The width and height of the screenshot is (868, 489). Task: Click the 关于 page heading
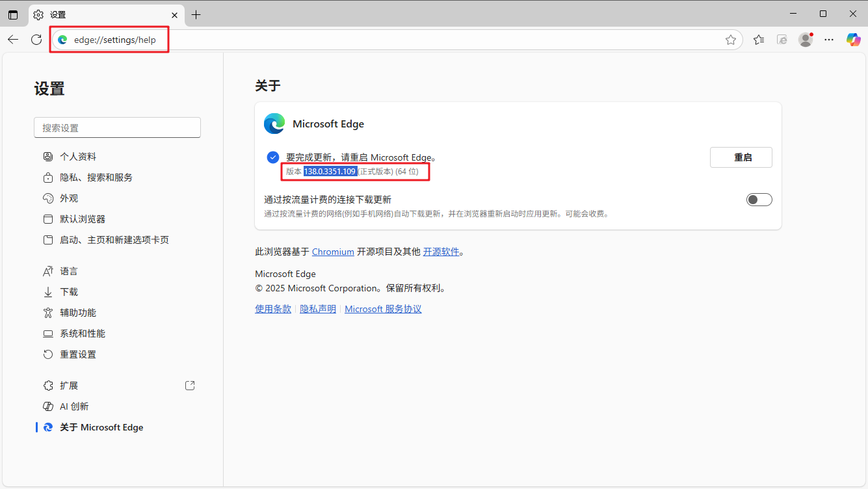coord(268,86)
